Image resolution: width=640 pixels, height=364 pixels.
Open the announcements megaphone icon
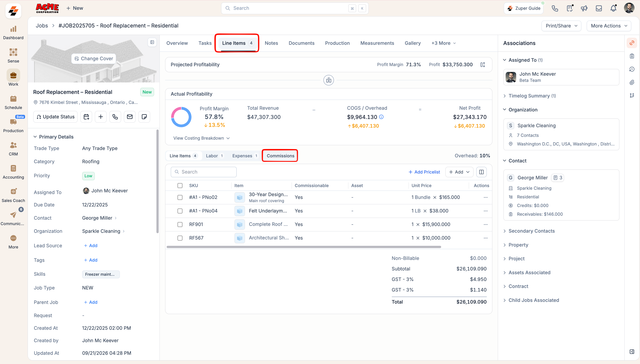pos(584,8)
